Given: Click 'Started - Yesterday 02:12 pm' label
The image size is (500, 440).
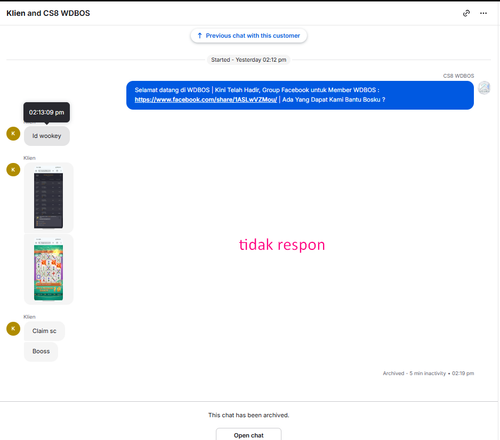Looking at the screenshot, I should (x=249, y=60).
